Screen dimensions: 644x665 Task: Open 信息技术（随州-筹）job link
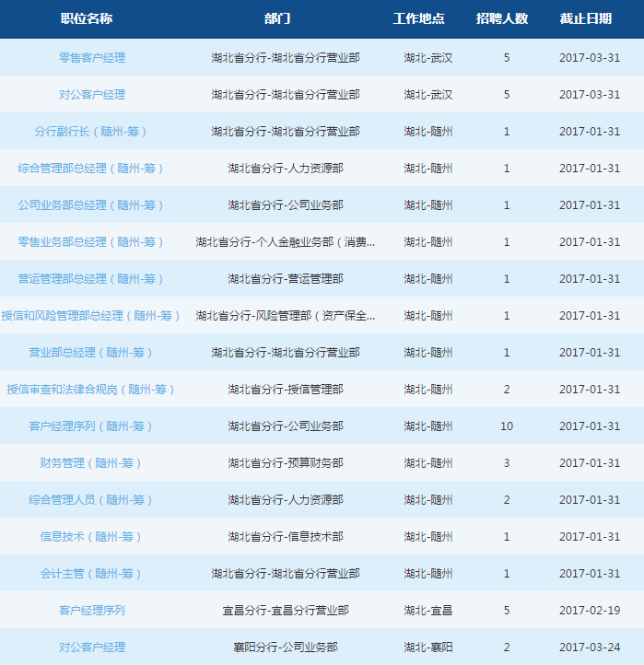(91, 537)
